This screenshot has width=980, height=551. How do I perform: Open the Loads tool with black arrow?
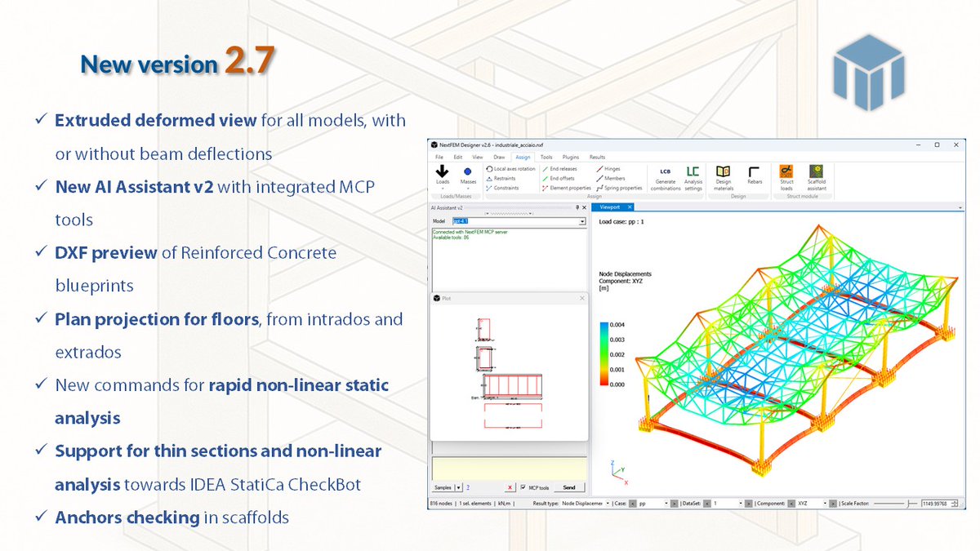pyautogui.click(x=443, y=177)
